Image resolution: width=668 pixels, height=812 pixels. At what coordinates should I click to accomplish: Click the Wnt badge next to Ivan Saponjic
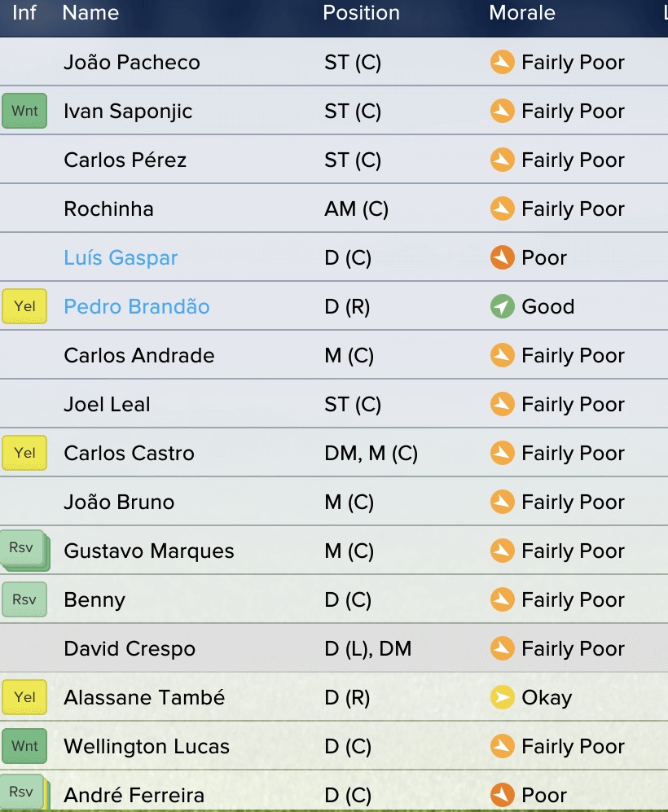pos(24,111)
